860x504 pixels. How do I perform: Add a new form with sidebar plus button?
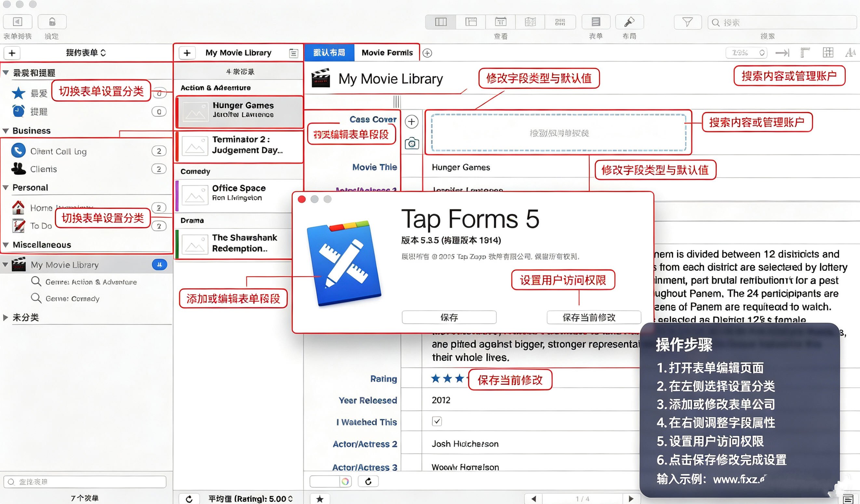[12, 53]
